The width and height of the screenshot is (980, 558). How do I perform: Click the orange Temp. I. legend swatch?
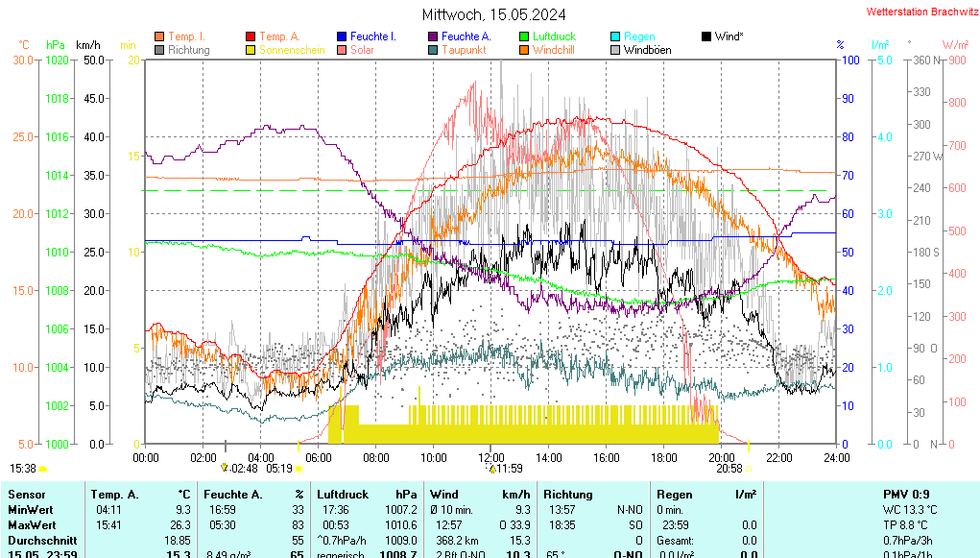[x=159, y=36]
